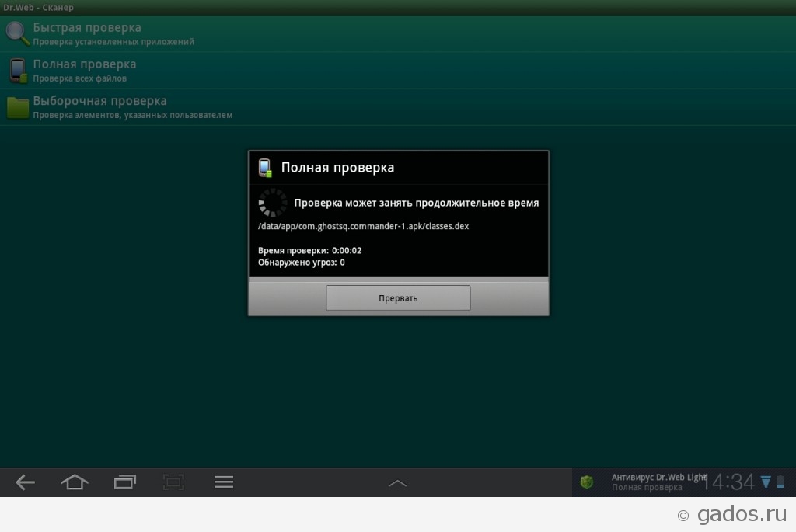
Task: Click the Проверка всех файлов subtitle
Action: click(80, 78)
